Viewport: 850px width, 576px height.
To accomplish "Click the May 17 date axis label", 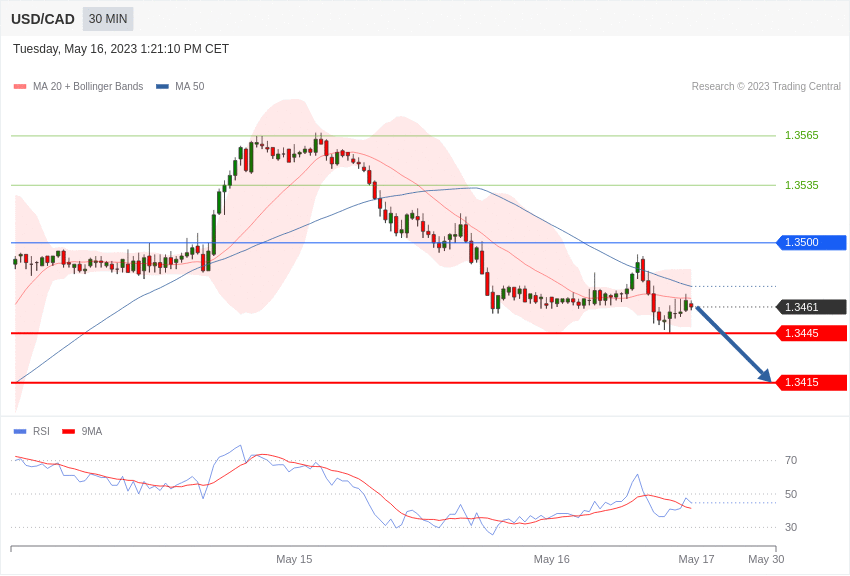I will coord(696,559).
